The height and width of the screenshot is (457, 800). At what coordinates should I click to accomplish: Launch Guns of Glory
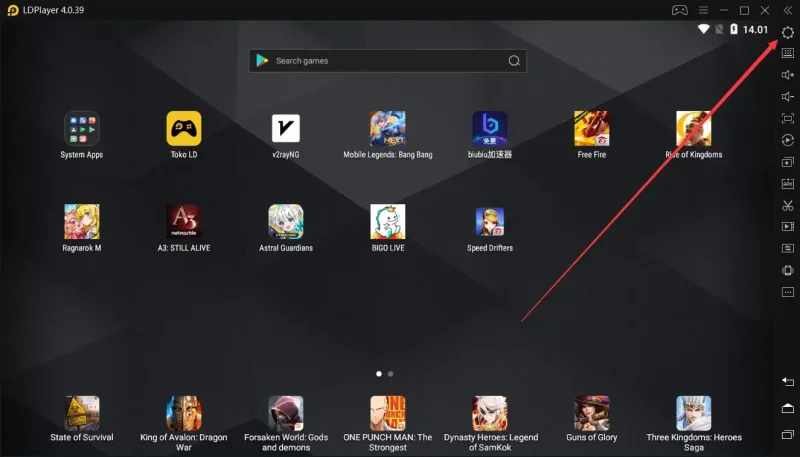pos(592,413)
